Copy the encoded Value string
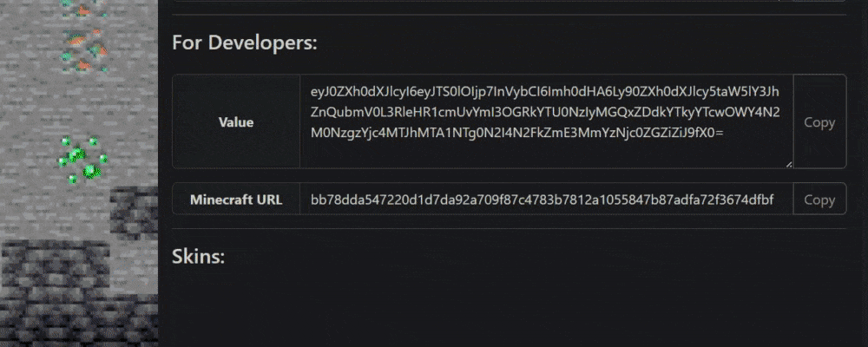Image resolution: width=868 pixels, height=347 pixels. 819,121
